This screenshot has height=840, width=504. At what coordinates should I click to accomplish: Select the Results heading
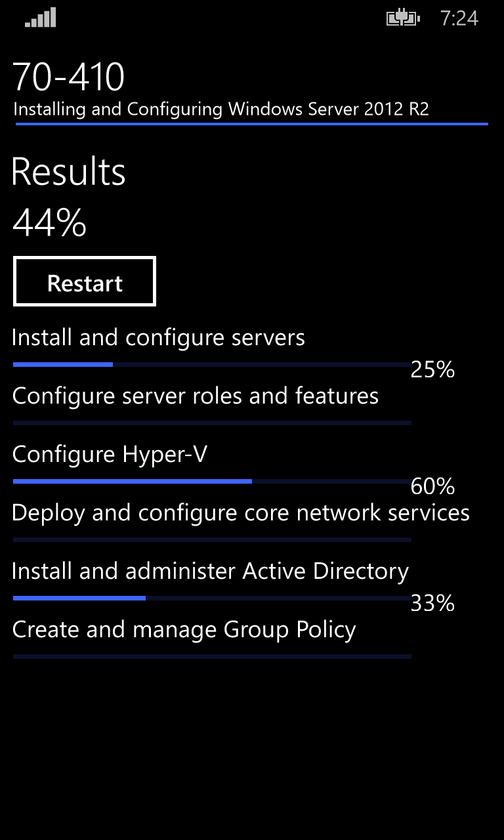pyautogui.click(x=69, y=172)
